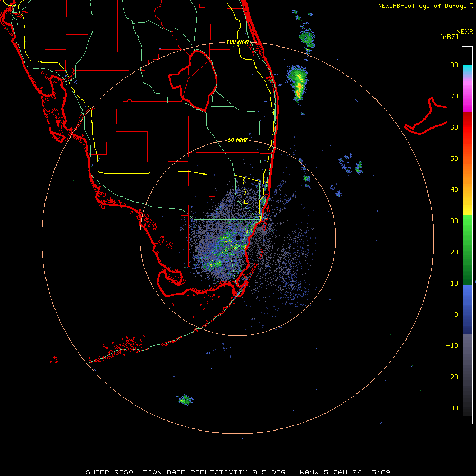Select the "70" dBZ scale value
476x476 pixels.
(x=454, y=96)
